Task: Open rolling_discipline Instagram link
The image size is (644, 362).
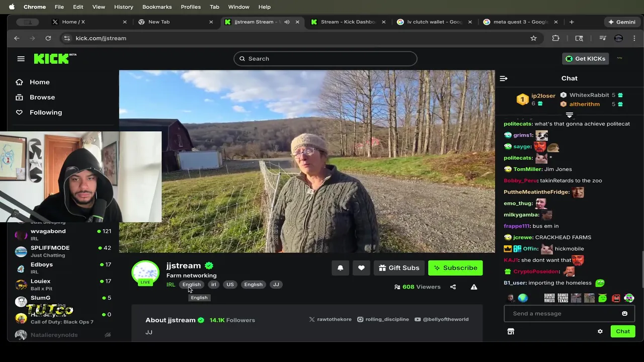Action: coord(383,319)
